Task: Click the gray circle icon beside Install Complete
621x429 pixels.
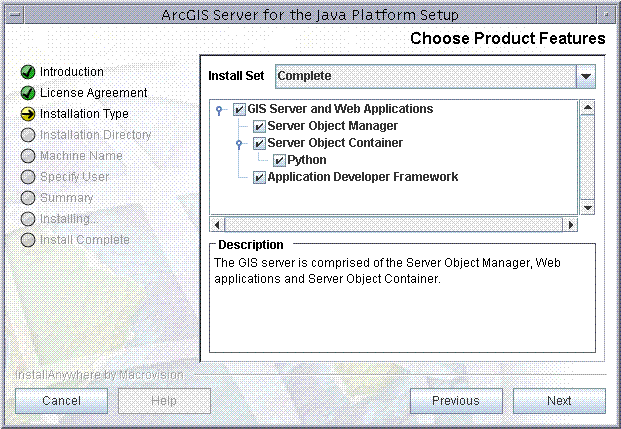Action: tap(28, 240)
